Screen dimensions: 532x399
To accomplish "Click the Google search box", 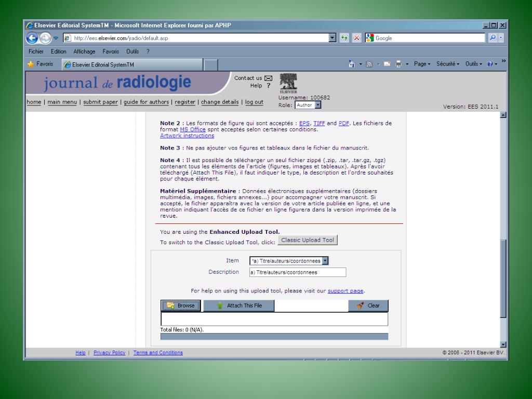I will (425, 38).
